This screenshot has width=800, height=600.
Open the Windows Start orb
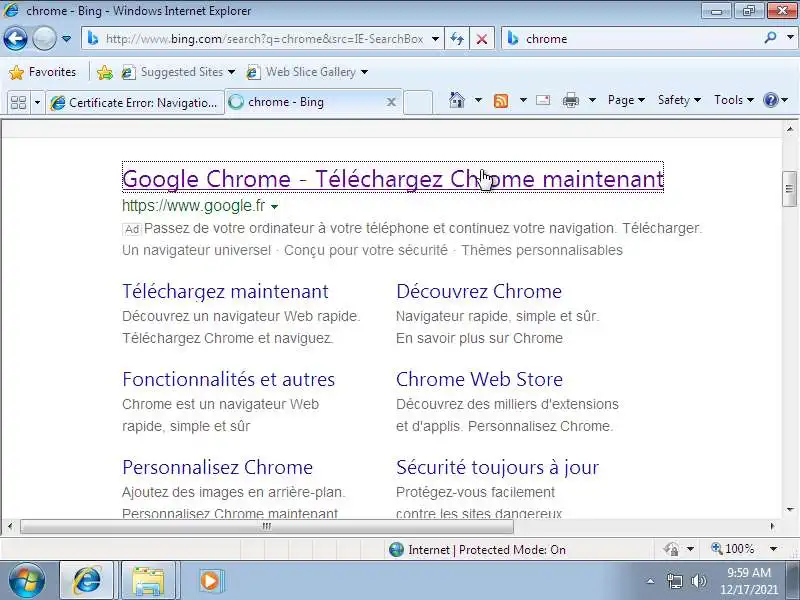(27, 580)
